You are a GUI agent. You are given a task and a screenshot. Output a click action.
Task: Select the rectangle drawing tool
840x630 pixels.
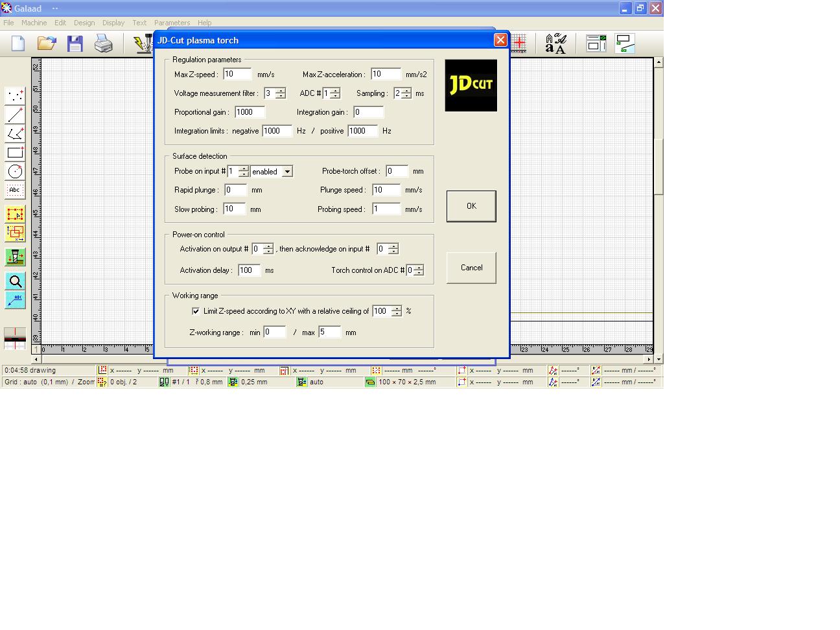tap(15, 153)
